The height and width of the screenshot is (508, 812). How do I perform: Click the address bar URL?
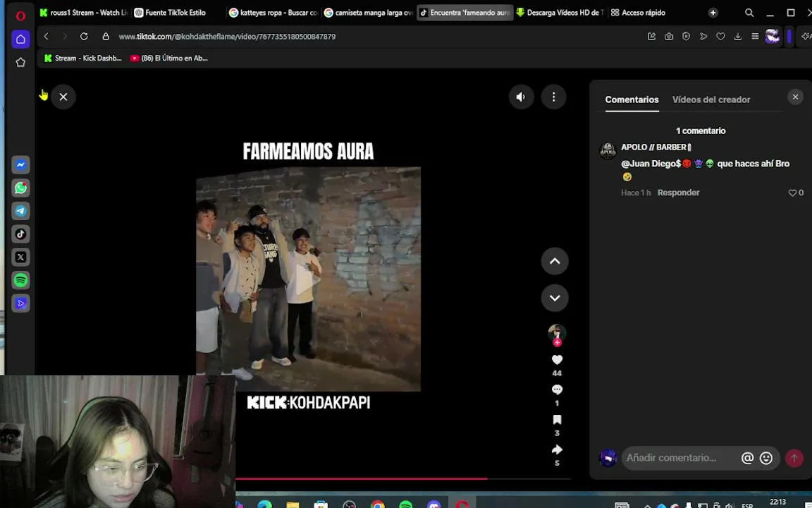[x=227, y=36]
